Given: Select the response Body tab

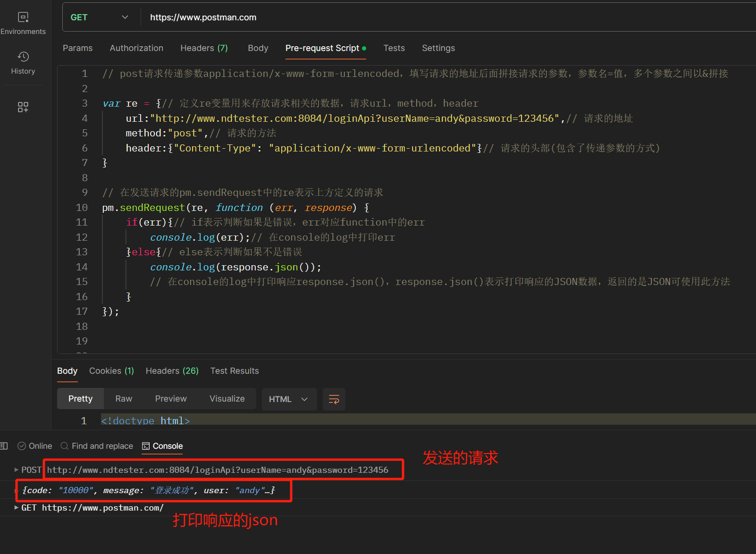Looking at the screenshot, I should coord(67,371).
